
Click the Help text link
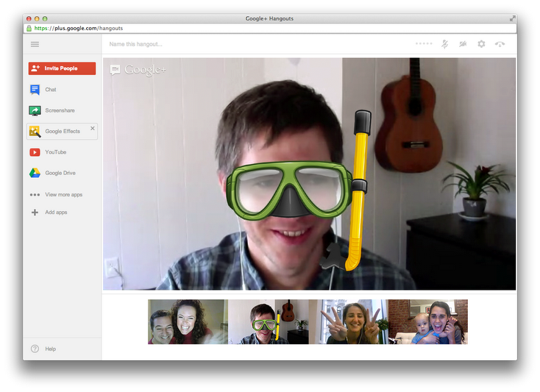coord(51,349)
